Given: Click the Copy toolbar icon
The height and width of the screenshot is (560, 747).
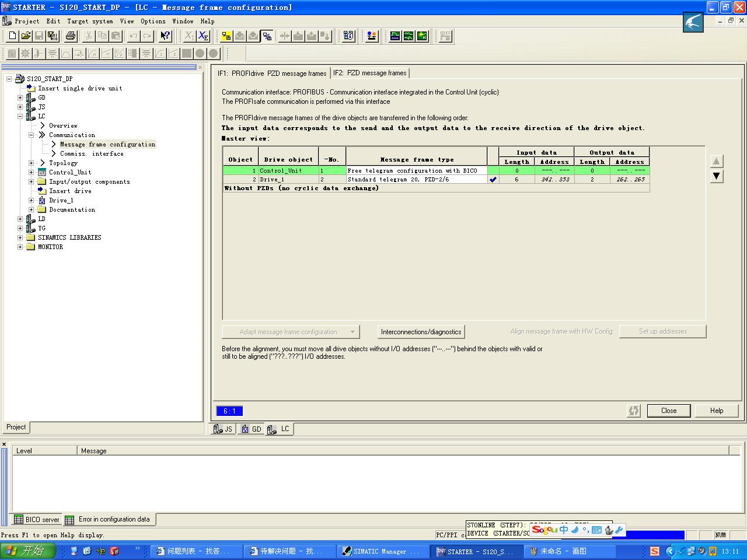Looking at the screenshot, I should [102, 36].
